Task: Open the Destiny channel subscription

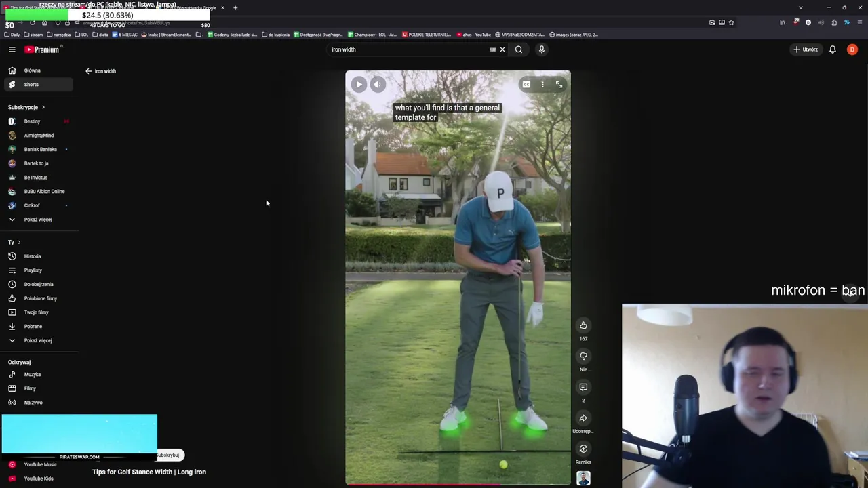Action: [x=38, y=121]
